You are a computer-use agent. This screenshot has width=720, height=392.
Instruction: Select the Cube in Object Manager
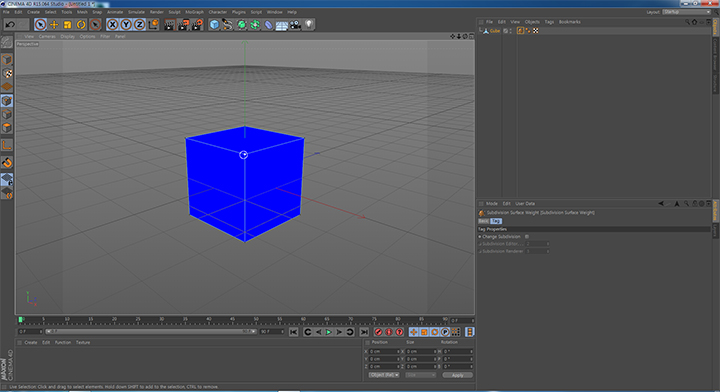click(495, 31)
